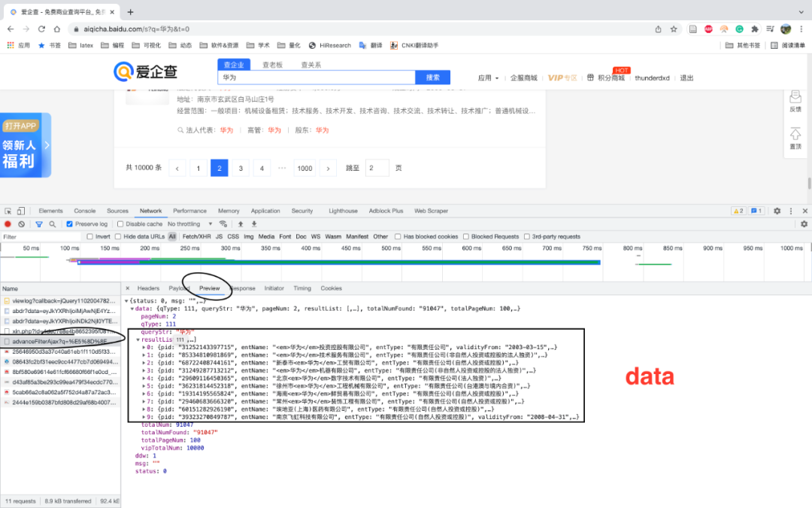Click 退出 logout link
This screenshot has width=812, height=508.
pyautogui.click(x=686, y=78)
